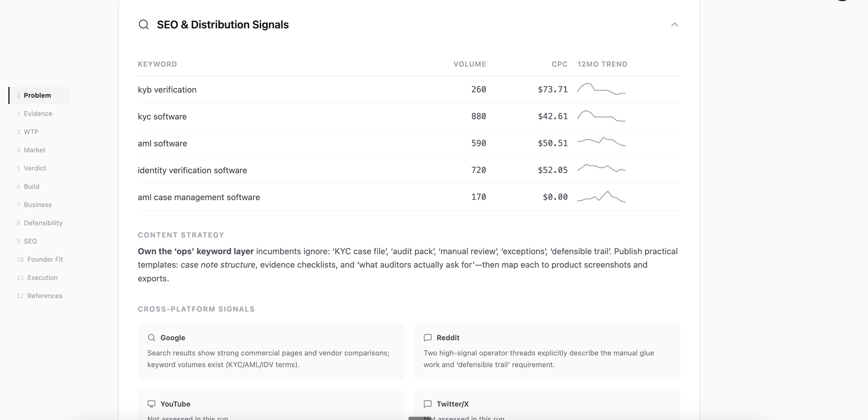This screenshot has width=868, height=420.
Task: Click the Reddit speech bubble icon
Action: click(428, 337)
